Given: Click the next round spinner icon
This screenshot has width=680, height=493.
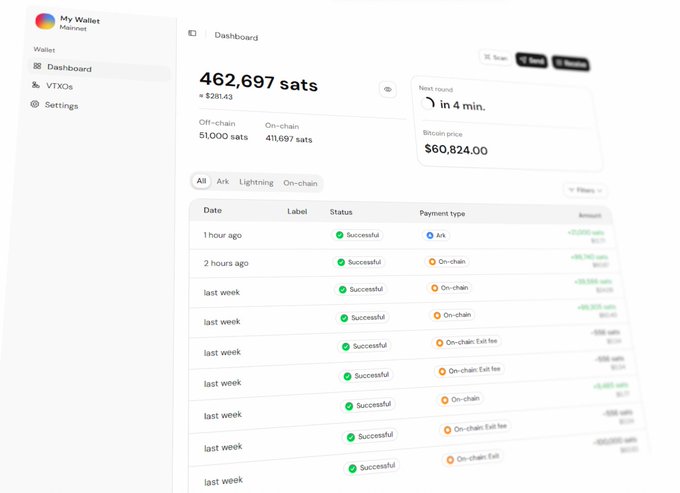Looking at the screenshot, I should click(428, 103).
